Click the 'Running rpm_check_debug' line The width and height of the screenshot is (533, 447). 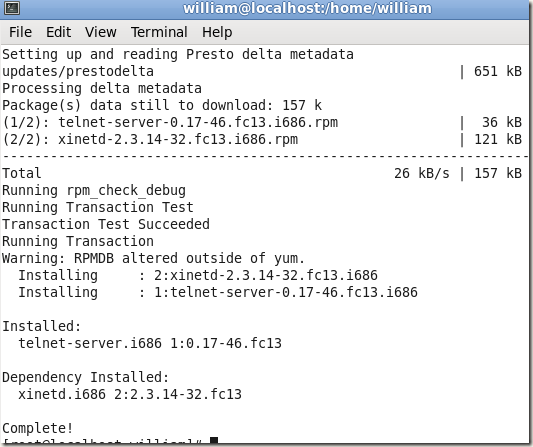coord(94,190)
